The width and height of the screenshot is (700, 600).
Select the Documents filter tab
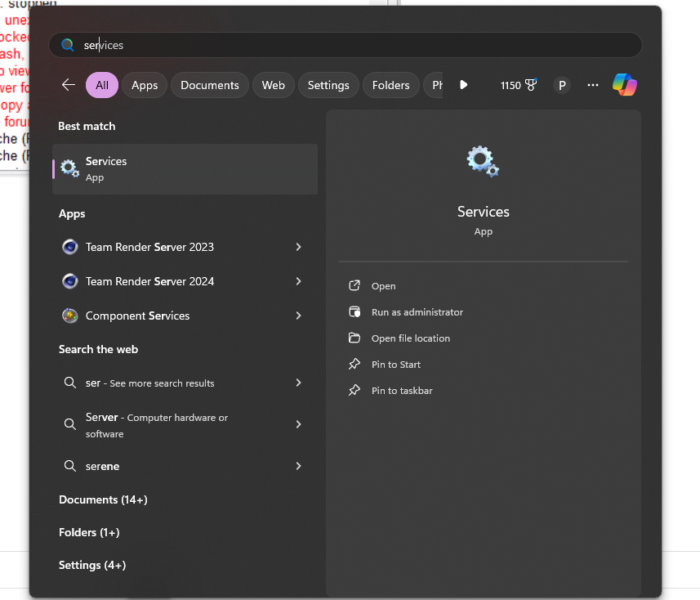(209, 85)
